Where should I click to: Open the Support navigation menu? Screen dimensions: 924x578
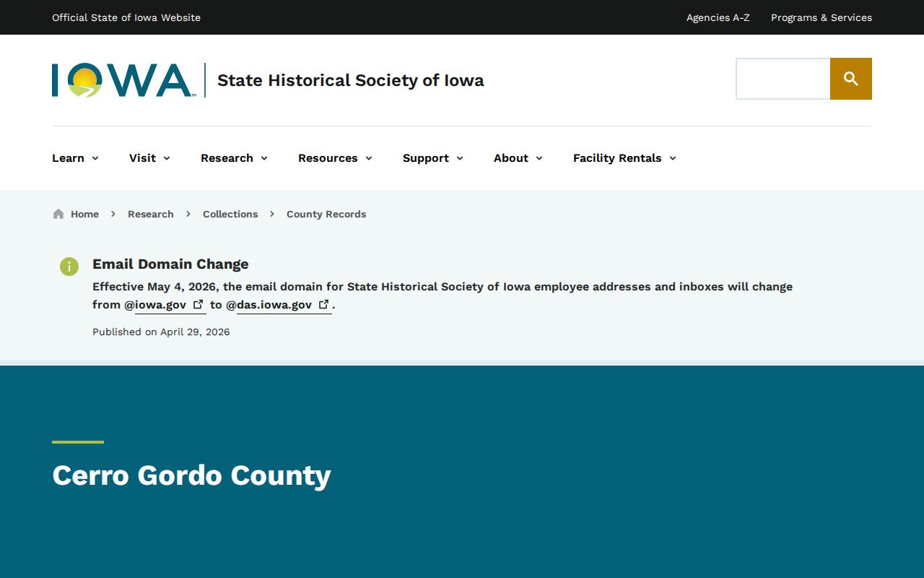point(433,158)
